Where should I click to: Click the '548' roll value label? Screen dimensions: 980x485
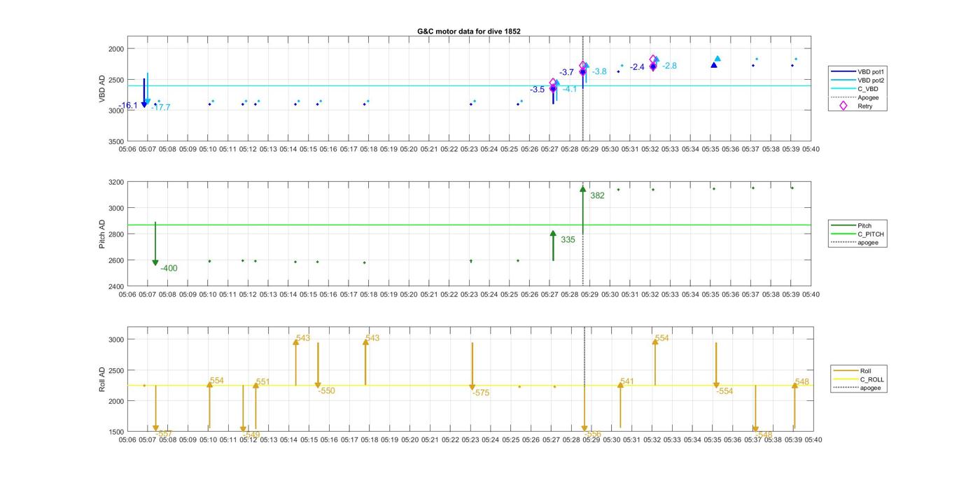(x=802, y=381)
